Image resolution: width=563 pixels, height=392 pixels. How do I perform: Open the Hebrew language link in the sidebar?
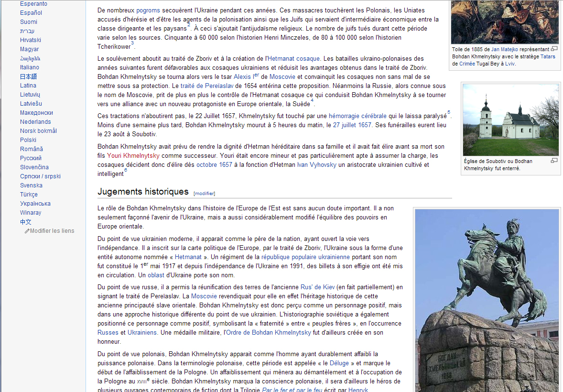click(27, 31)
